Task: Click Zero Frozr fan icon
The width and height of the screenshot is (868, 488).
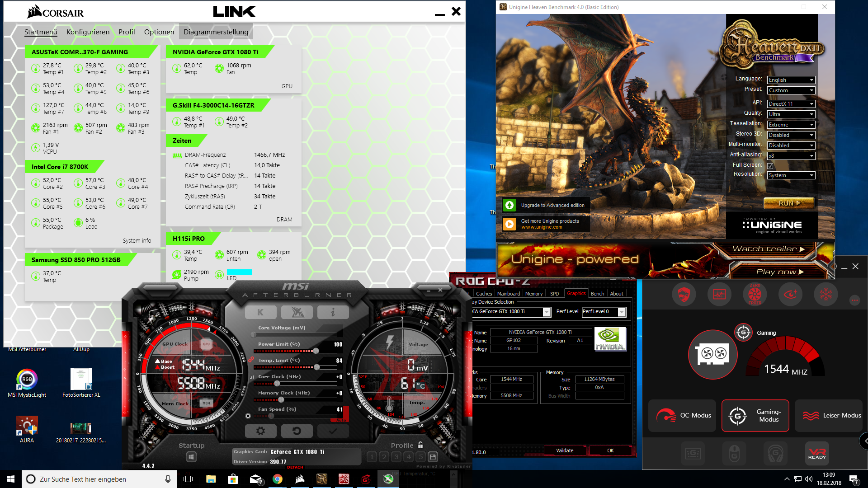Action: point(755,295)
